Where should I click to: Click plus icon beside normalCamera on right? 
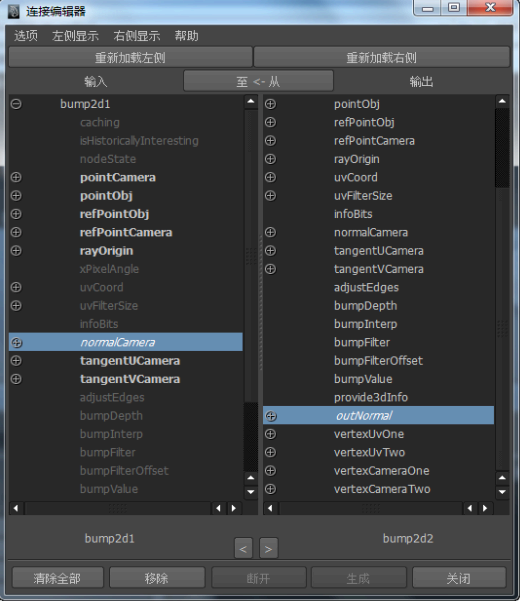pos(271,232)
